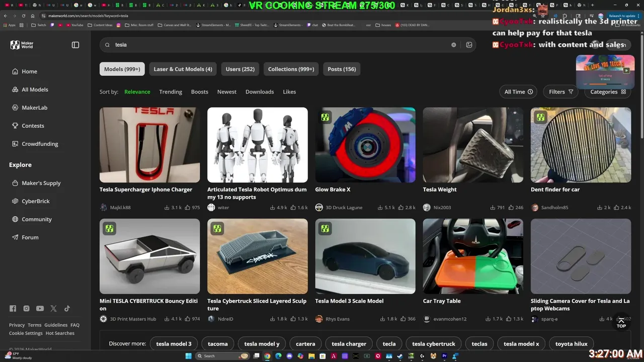This screenshot has height=362, width=644.
Task: Click the MakerWorld logo
Action: pos(22,45)
